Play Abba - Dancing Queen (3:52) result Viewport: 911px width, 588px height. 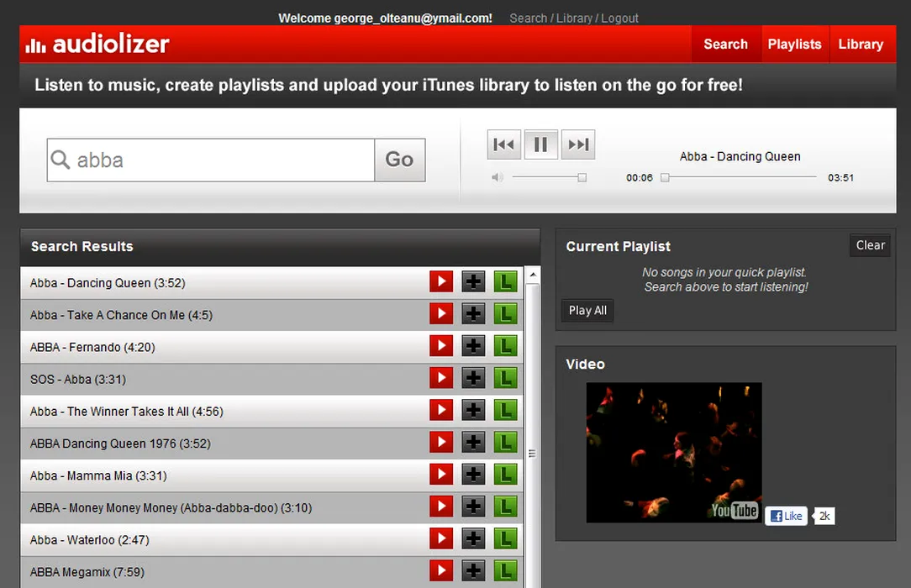[441, 281]
